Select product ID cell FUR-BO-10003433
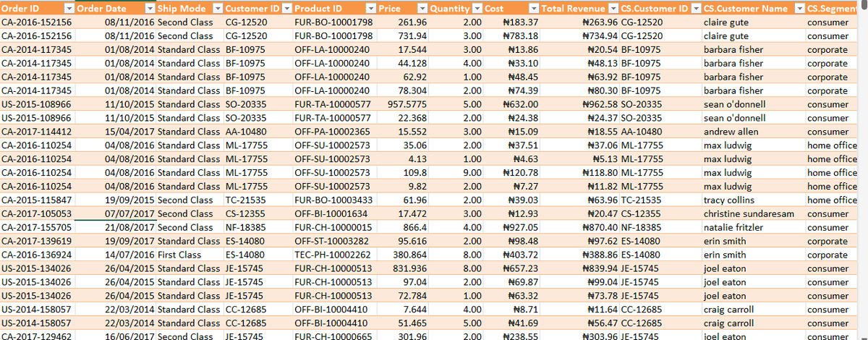 pos(334,200)
